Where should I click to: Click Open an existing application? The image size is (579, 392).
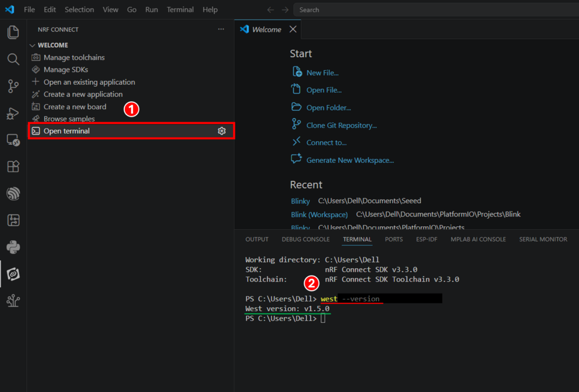pos(89,82)
